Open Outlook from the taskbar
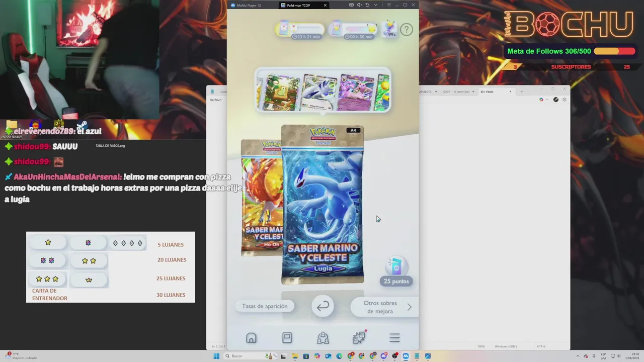 328,356
